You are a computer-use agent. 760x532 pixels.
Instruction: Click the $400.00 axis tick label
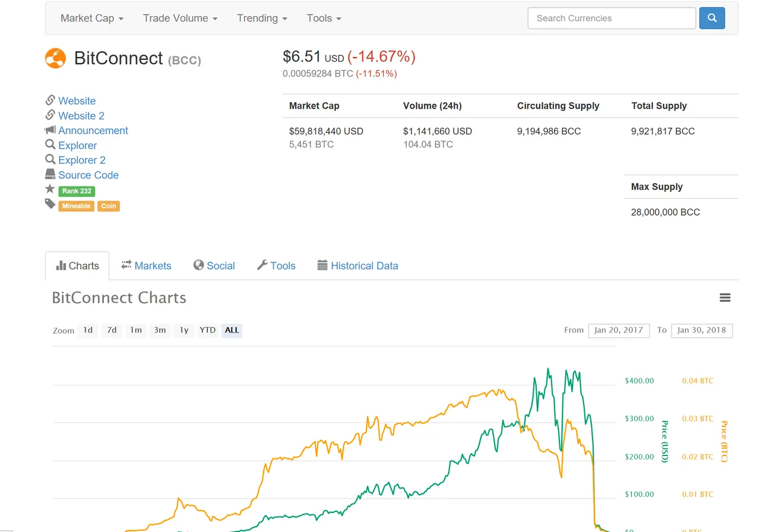pos(639,381)
